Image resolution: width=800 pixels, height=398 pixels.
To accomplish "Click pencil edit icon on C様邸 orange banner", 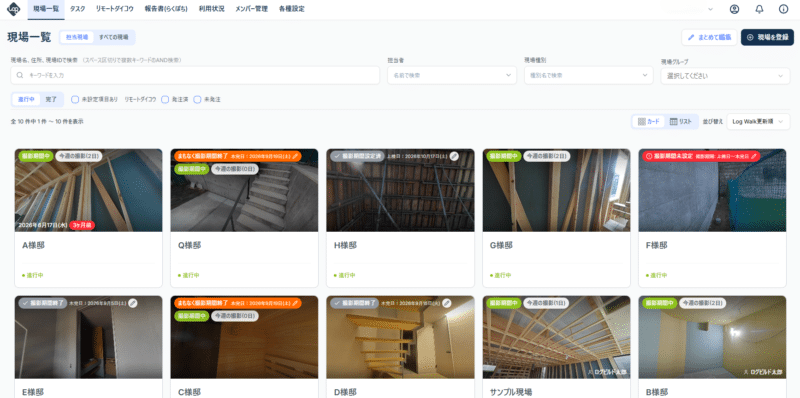I will (295, 303).
